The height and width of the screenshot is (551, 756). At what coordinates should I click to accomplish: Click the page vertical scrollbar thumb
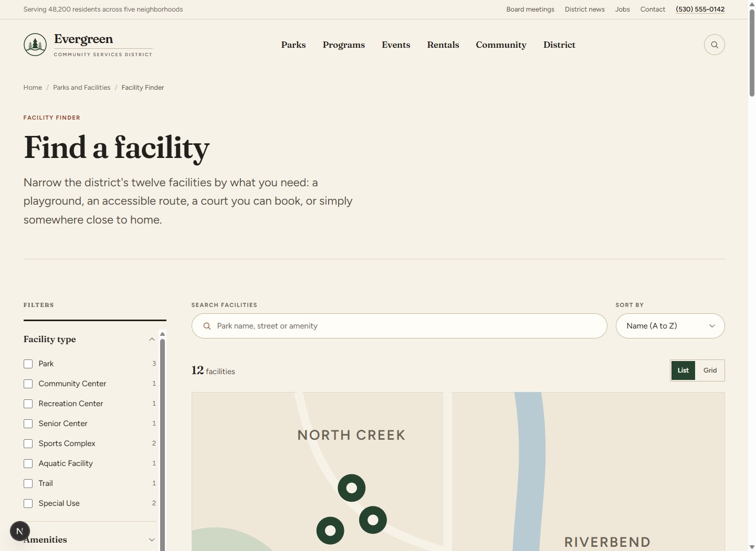click(752, 52)
